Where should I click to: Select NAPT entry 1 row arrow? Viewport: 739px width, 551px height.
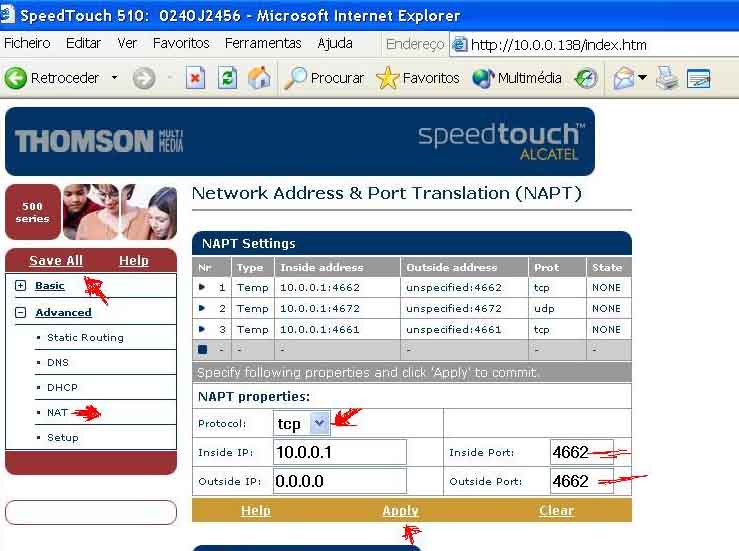[x=202, y=287]
